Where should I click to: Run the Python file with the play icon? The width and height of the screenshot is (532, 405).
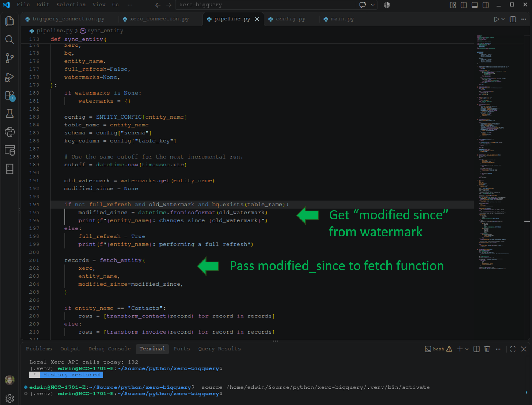tap(497, 19)
